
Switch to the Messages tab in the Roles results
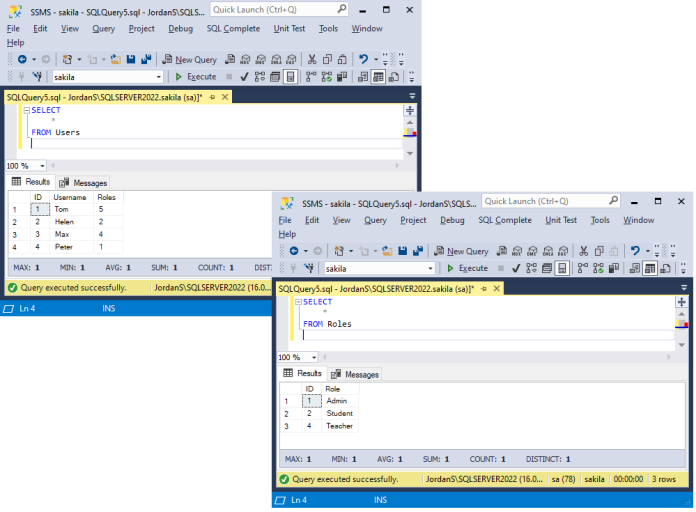(x=355, y=374)
